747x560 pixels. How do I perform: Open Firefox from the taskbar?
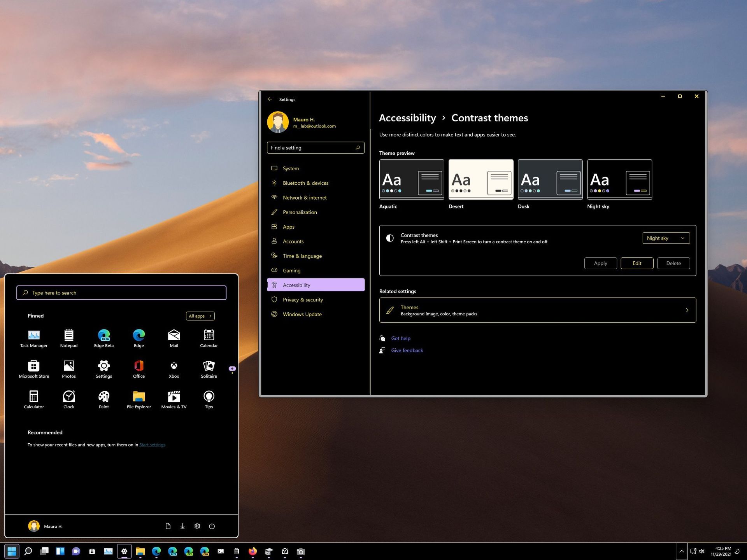point(253,551)
